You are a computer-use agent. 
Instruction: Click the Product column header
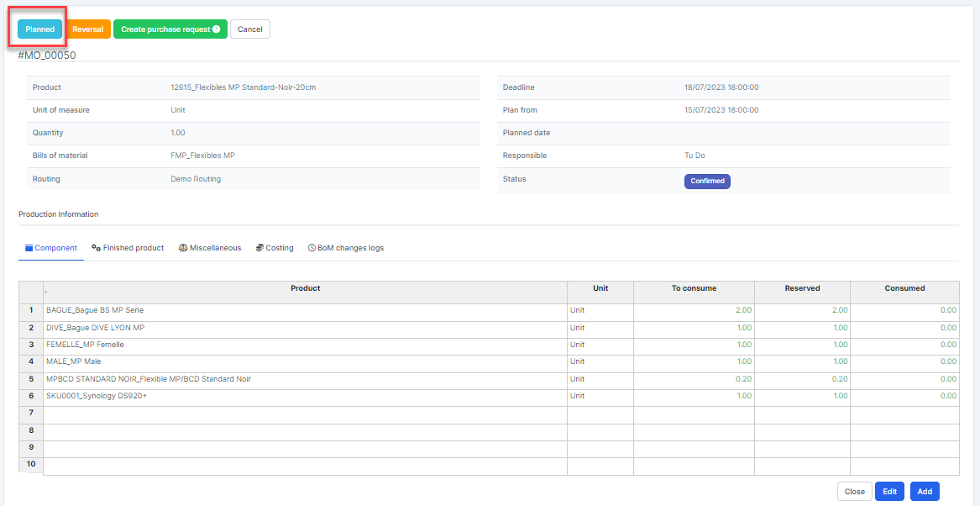pyautogui.click(x=305, y=288)
